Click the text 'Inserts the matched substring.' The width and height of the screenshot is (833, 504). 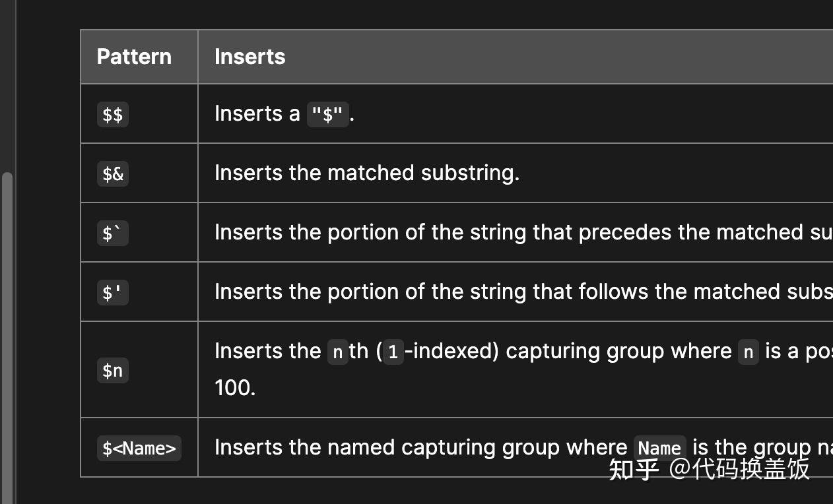click(367, 173)
